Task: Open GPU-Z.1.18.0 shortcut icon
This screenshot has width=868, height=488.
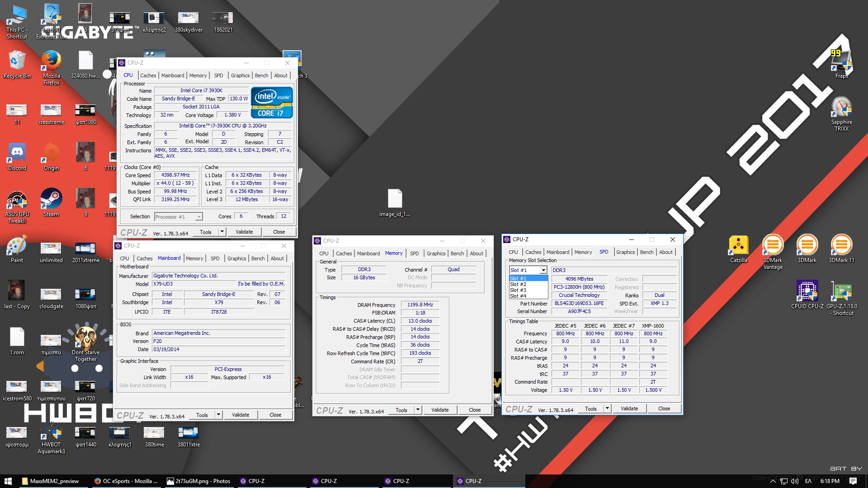Action: click(841, 298)
